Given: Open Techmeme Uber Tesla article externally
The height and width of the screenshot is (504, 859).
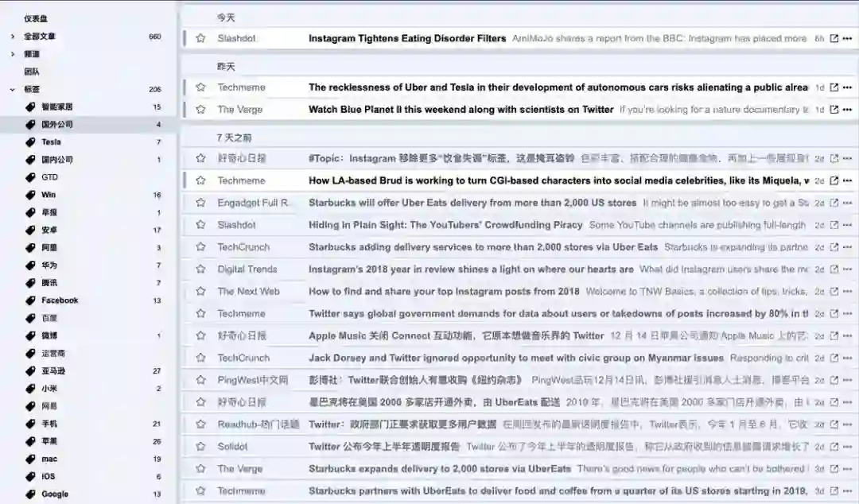Looking at the screenshot, I should click(834, 87).
